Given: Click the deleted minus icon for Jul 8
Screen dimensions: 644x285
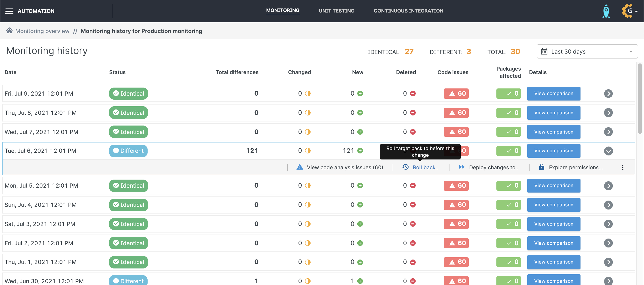Looking at the screenshot, I should (413, 113).
